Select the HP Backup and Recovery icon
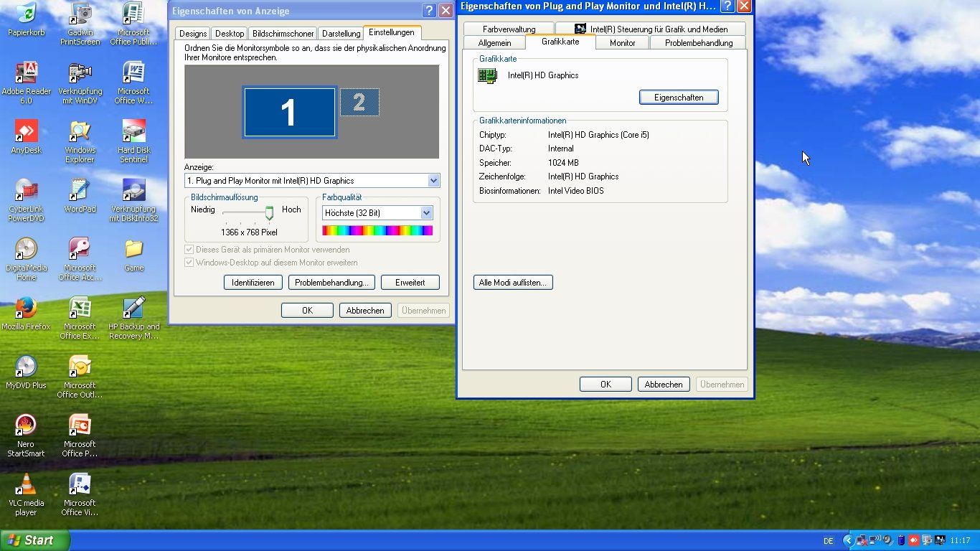The image size is (980, 551). (134, 319)
